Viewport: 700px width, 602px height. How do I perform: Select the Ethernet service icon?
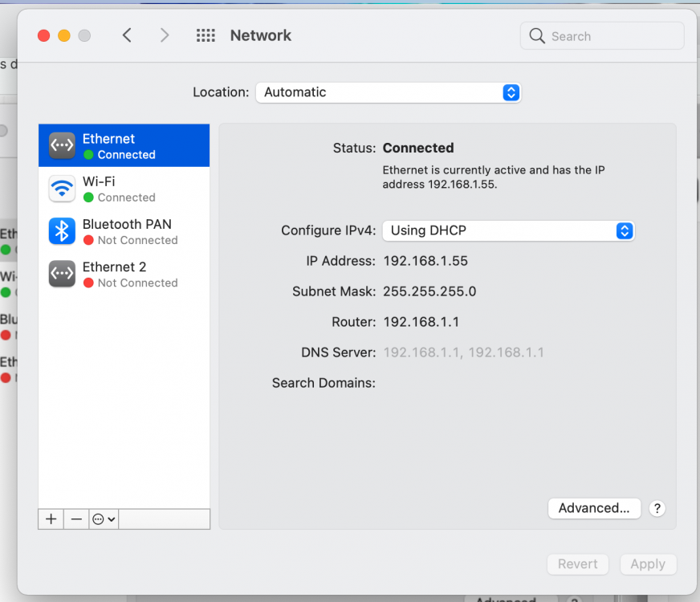(x=62, y=145)
